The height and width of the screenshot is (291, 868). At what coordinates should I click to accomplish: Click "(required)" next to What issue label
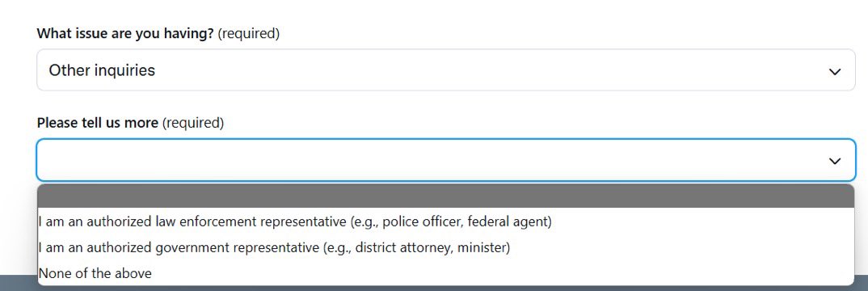(x=249, y=34)
